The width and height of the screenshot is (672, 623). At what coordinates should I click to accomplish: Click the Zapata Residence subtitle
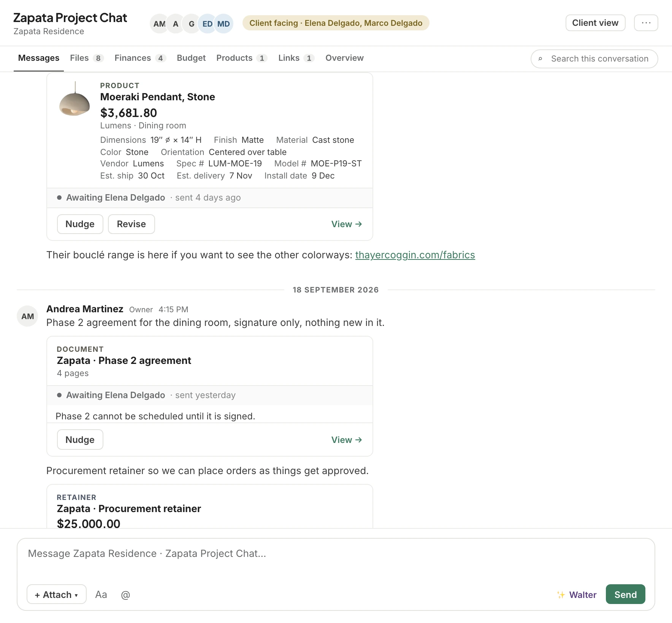pyautogui.click(x=49, y=32)
